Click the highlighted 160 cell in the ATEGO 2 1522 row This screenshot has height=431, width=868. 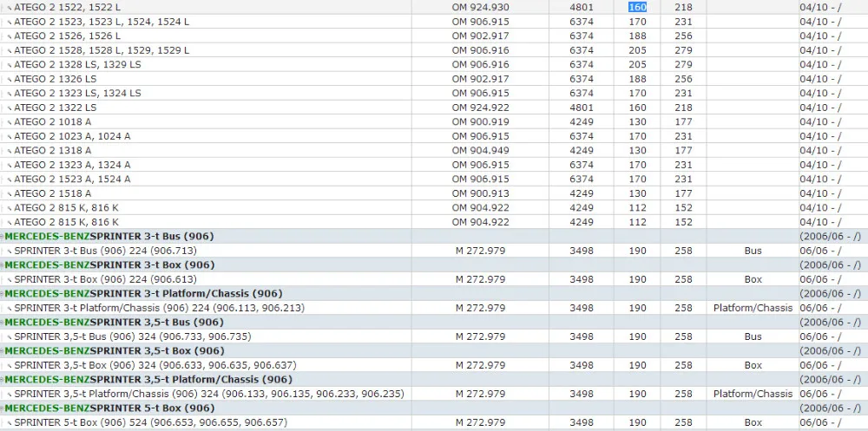pyautogui.click(x=637, y=7)
